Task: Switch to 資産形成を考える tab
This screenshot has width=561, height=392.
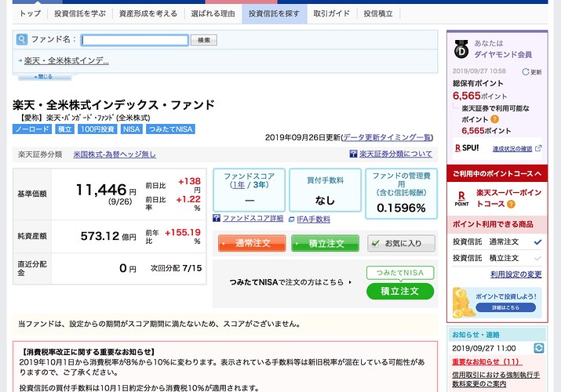Action: (x=148, y=13)
